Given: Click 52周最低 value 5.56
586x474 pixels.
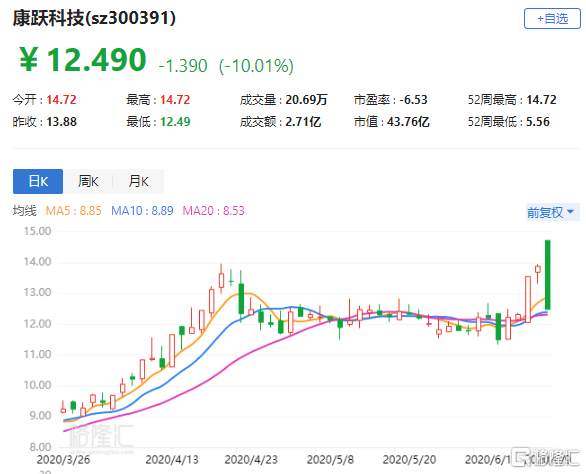Looking at the screenshot, I should point(538,122).
